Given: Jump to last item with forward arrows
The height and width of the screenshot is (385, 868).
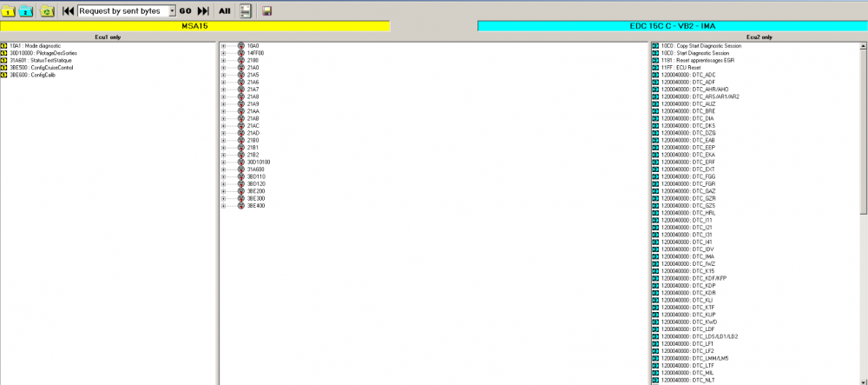Looking at the screenshot, I should pyautogui.click(x=203, y=11).
